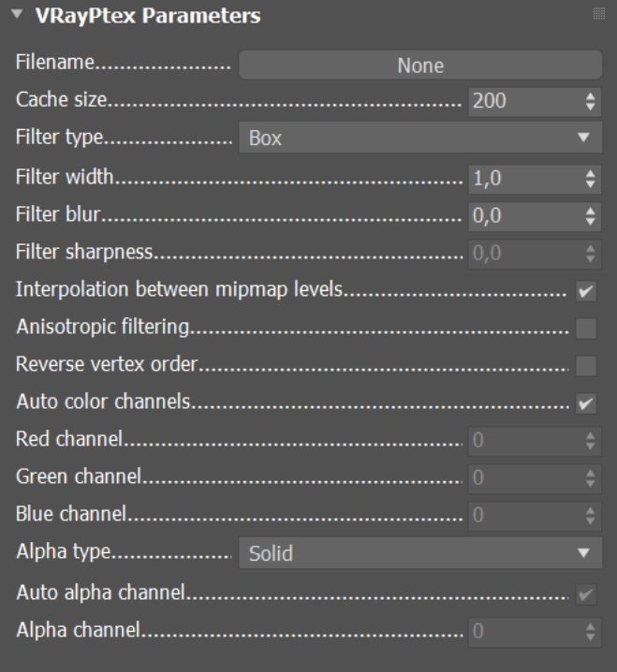Viewport: 617px width, 672px height.
Task: Click the Filter width value field
Action: coord(521,177)
